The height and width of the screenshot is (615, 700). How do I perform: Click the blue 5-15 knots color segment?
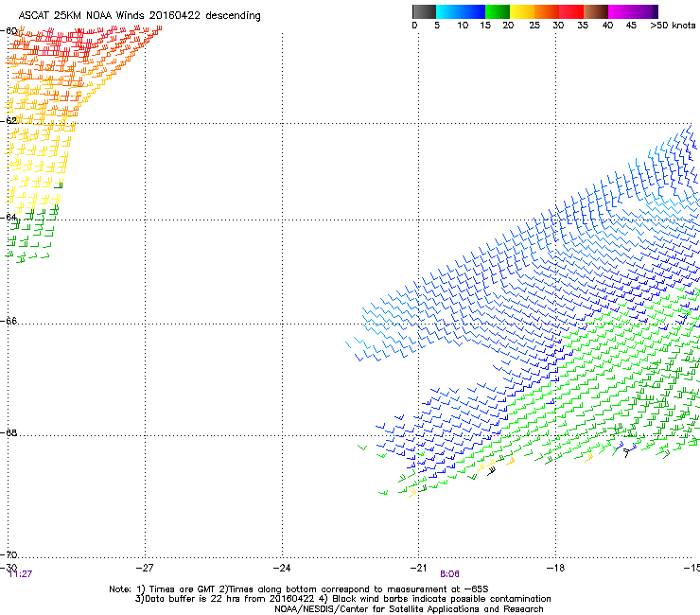click(461, 11)
